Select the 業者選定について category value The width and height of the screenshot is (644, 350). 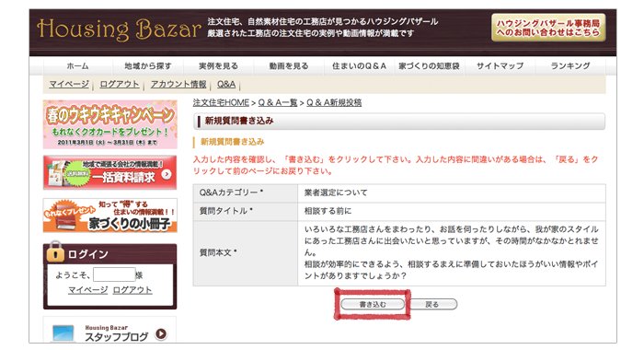tap(336, 192)
